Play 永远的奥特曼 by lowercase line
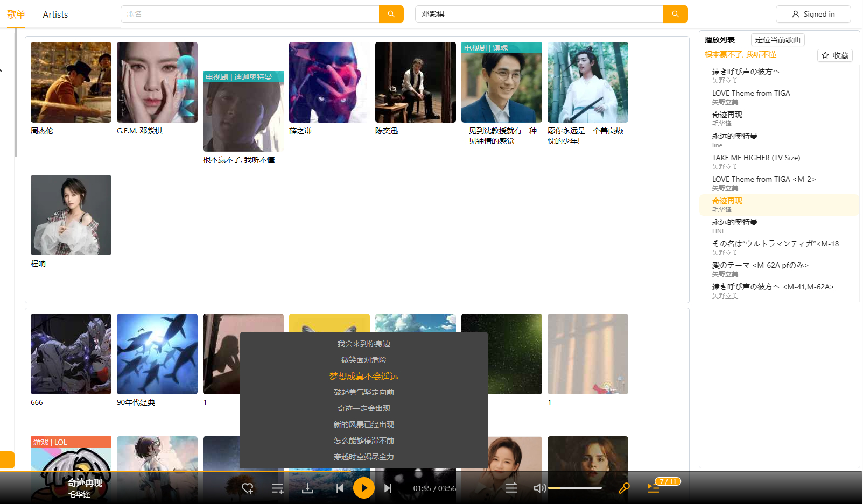The image size is (863, 504). pos(779,140)
